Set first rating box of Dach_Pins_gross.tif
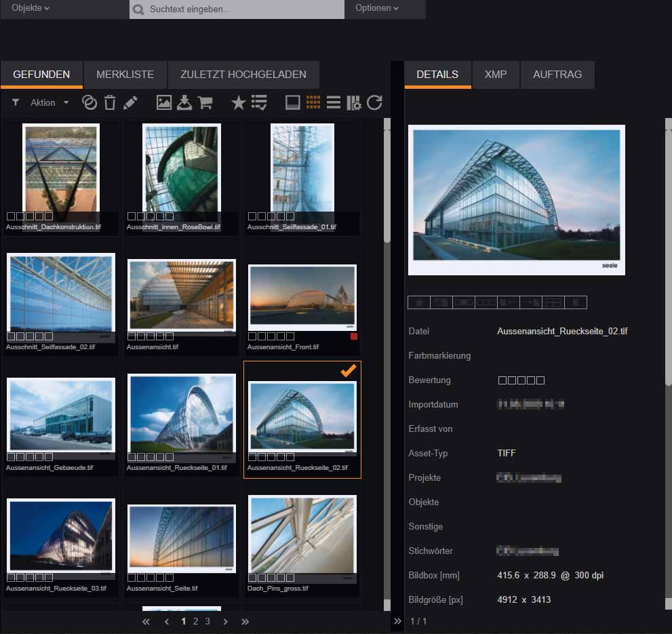 (x=252, y=578)
